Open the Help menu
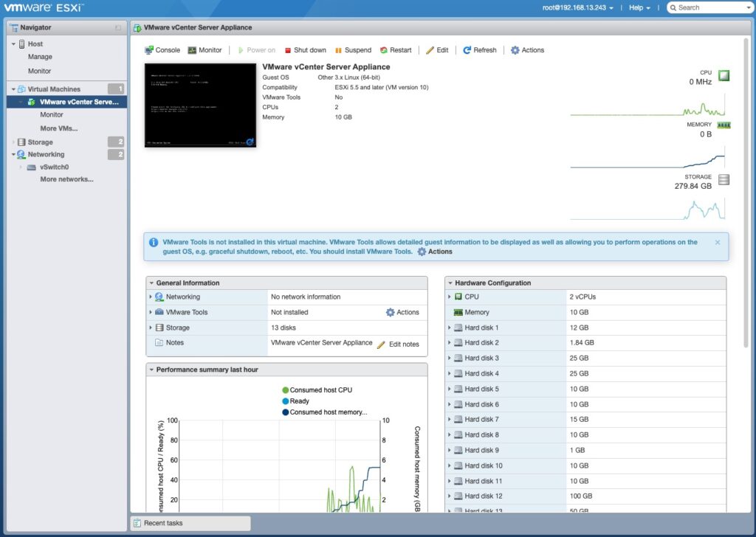The height and width of the screenshot is (537, 756). click(639, 7)
